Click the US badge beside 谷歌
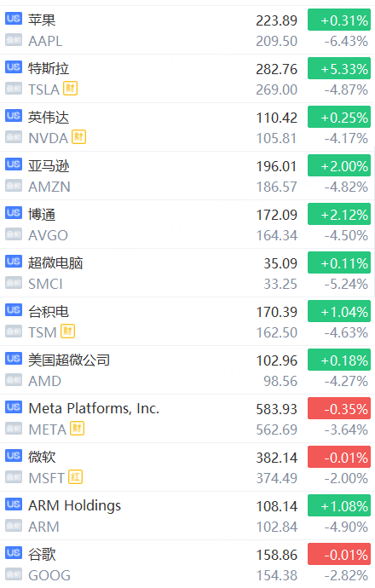Screen dimensions: 375x588 [x=14, y=553]
